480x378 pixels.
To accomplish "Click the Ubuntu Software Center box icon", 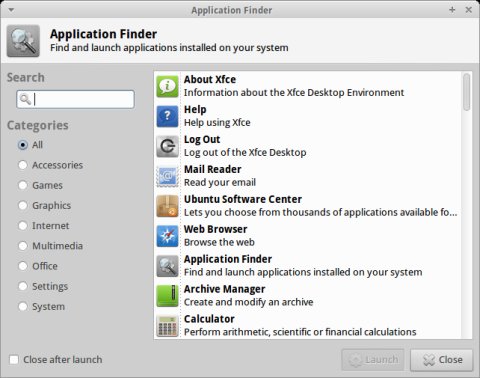I will (167, 206).
